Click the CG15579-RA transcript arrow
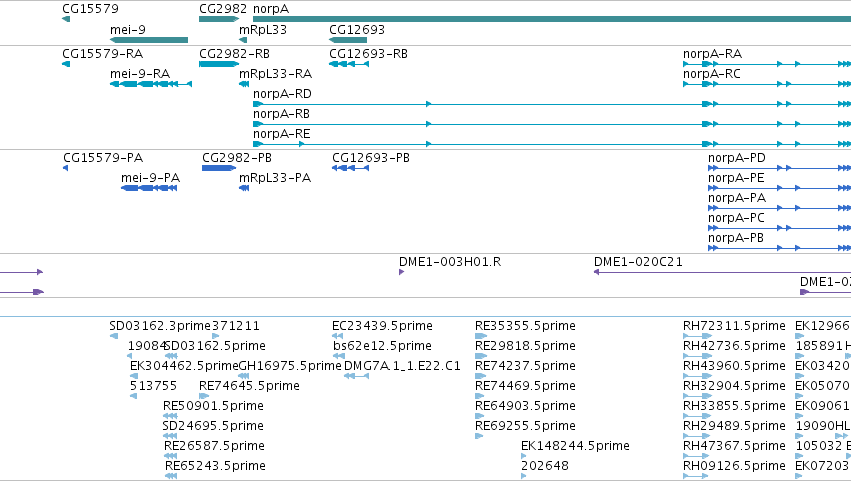 tap(66, 64)
